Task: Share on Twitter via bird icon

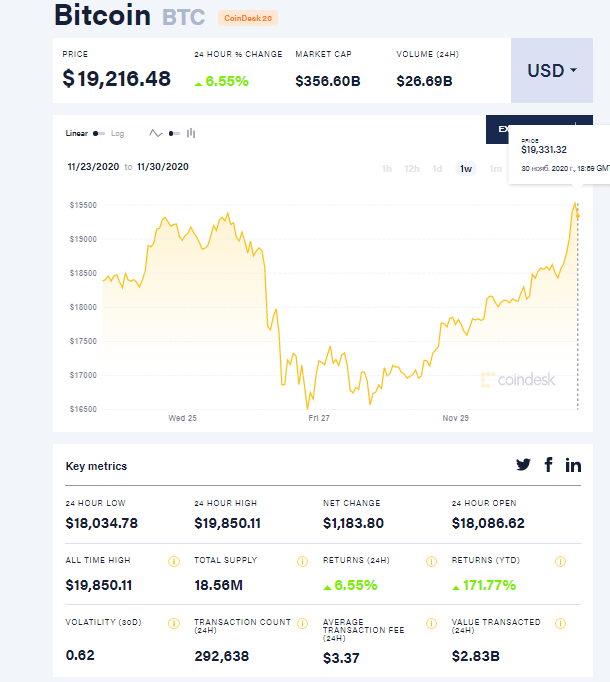Action: tap(523, 465)
